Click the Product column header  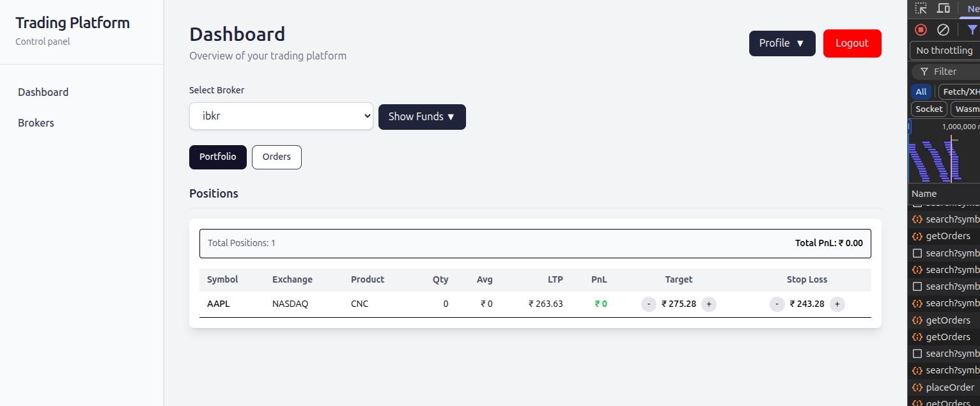(x=368, y=279)
